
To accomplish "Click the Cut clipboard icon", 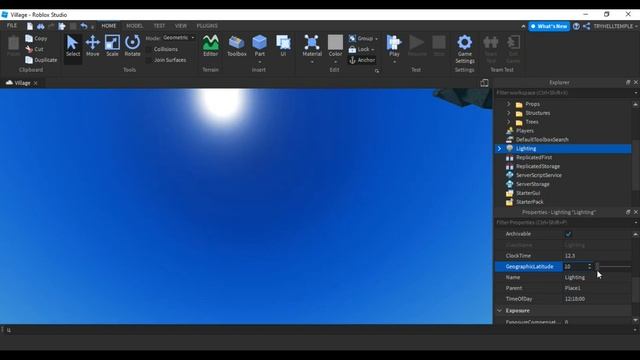I will coord(29,49).
